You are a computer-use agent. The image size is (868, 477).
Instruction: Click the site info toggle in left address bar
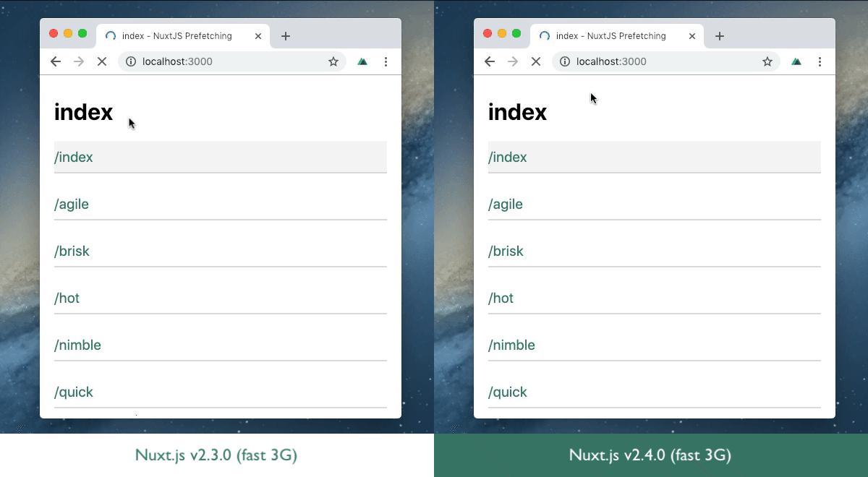click(x=130, y=61)
